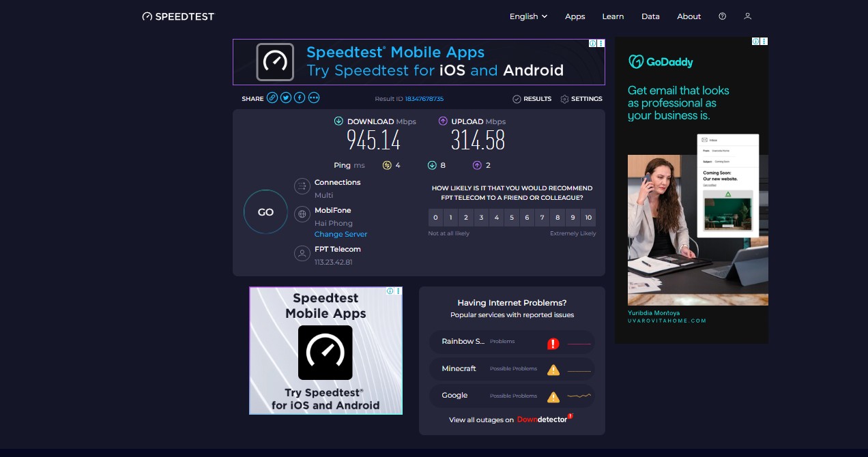Click the Speedtest logo in the header
The width and height of the screenshot is (868, 457).
[177, 16]
